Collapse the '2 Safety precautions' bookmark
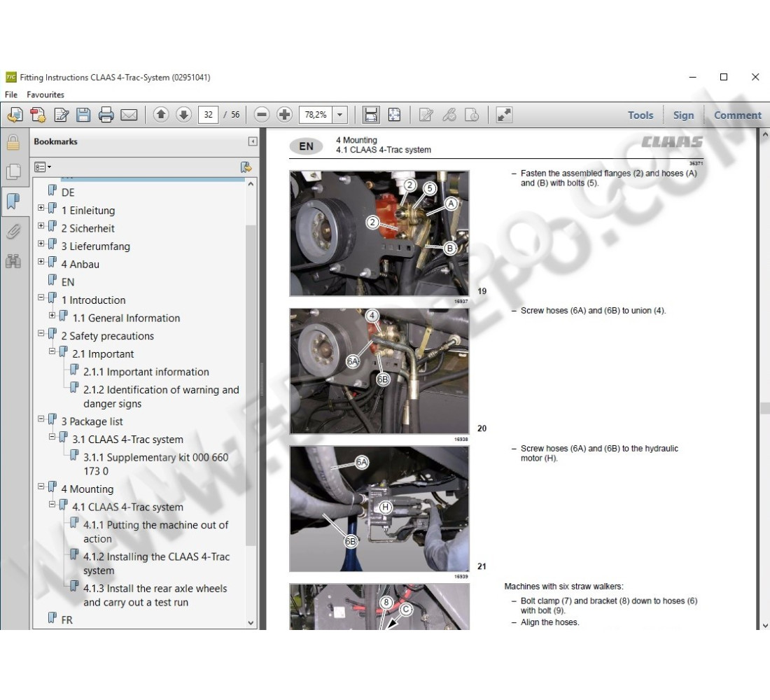Screen dimensions: 770x700 click(x=41, y=333)
